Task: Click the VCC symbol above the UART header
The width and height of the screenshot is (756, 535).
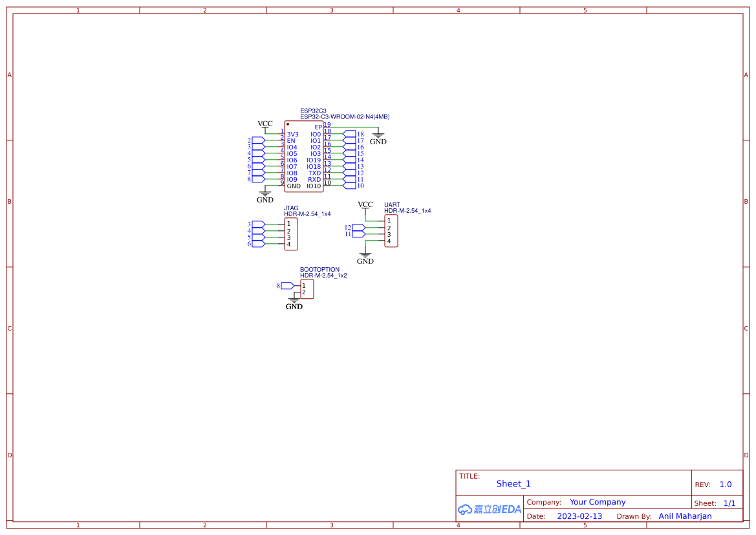Action: pos(365,207)
